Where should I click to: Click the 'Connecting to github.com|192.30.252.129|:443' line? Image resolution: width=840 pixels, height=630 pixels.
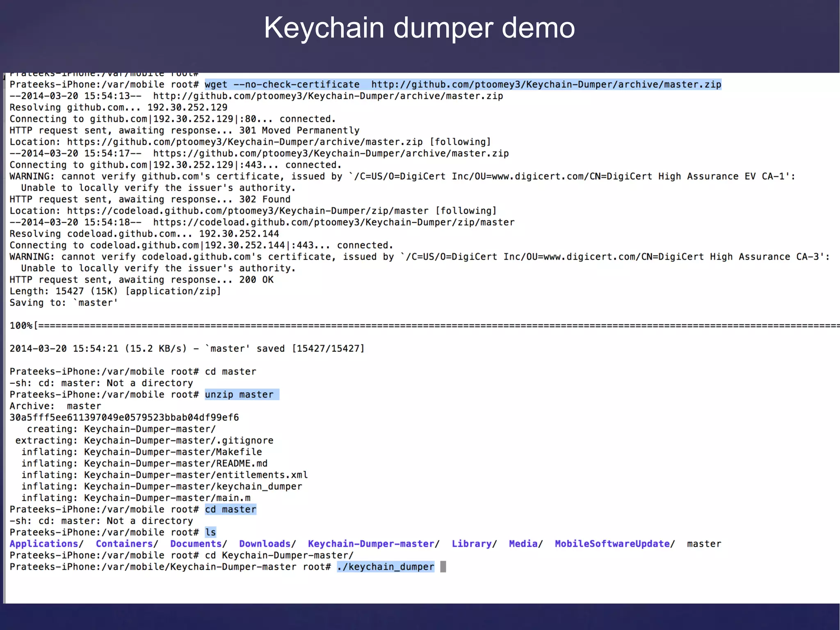[176, 165]
